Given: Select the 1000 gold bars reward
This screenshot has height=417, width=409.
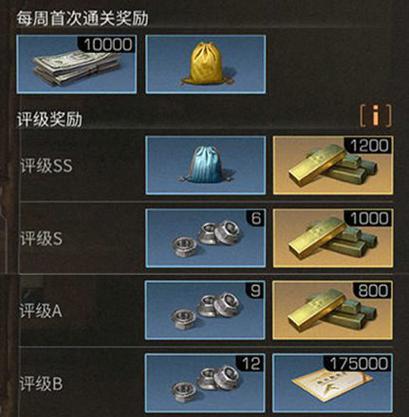Looking at the screenshot, I should click(333, 238).
